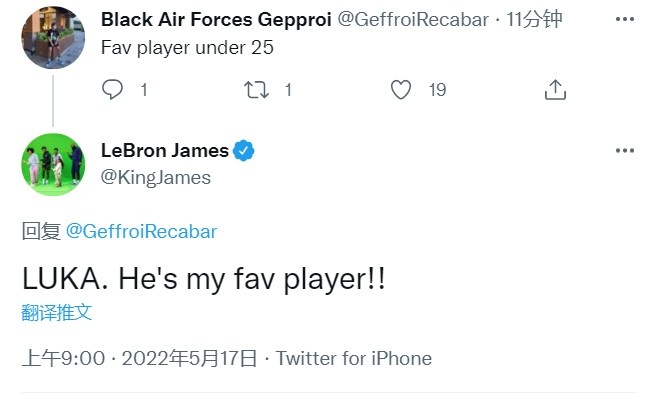This screenshot has height=399, width=653.
Task: Click the tweet text 'LUKA. He's my fav player!!'
Action: pos(204,279)
